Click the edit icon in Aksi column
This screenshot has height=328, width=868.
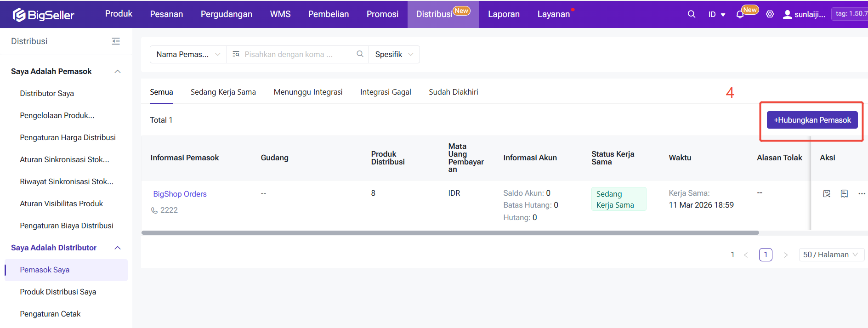pos(827,193)
